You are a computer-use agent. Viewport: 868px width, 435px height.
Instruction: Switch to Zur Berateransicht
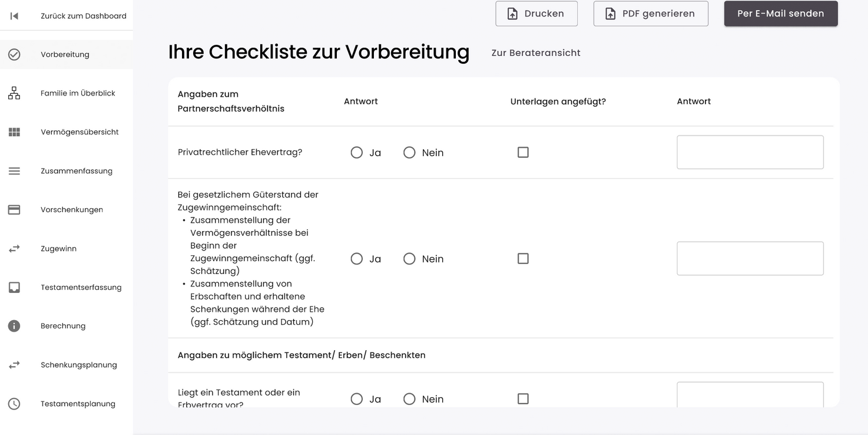click(x=536, y=53)
